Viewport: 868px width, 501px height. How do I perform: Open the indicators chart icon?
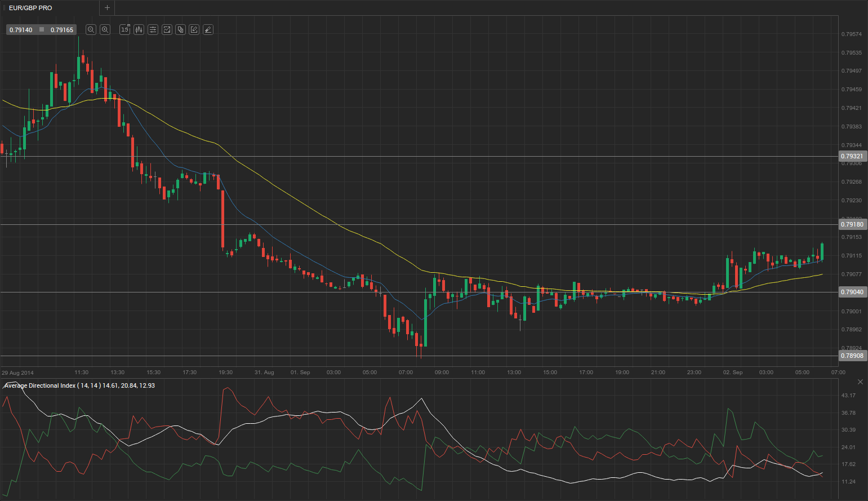pos(167,30)
